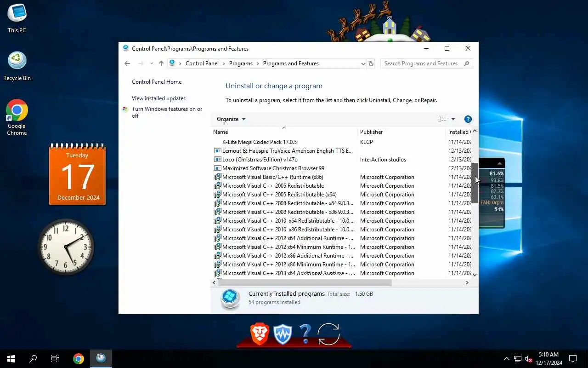Maximize the Programs and Features window

click(447, 48)
